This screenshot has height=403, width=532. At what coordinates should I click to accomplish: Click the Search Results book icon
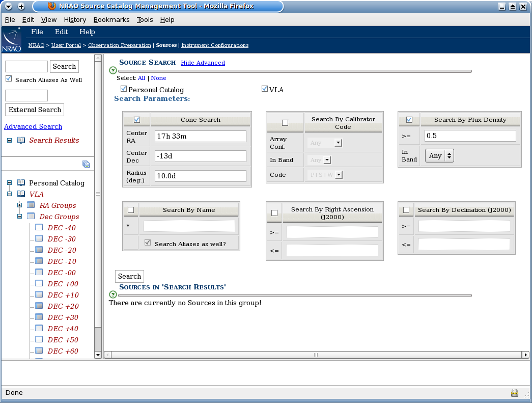(x=22, y=140)
